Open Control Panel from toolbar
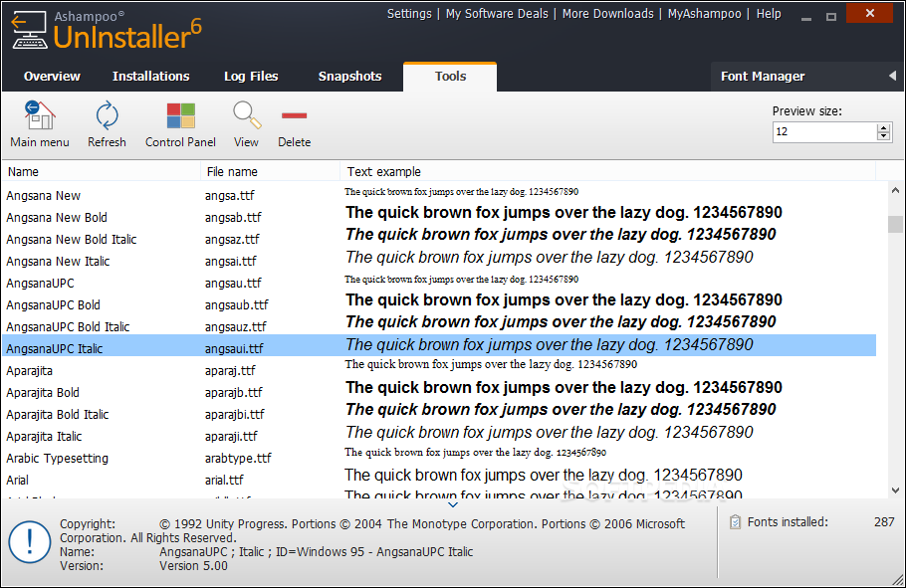Screen dimensions: 906x588 tap(180, 115)
